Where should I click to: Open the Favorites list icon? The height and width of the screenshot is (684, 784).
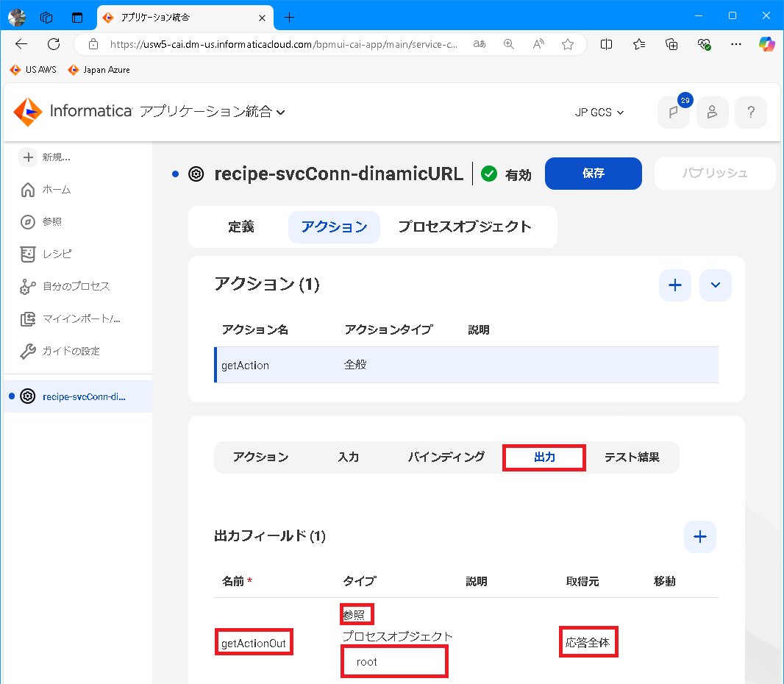[x=639, y=45]
